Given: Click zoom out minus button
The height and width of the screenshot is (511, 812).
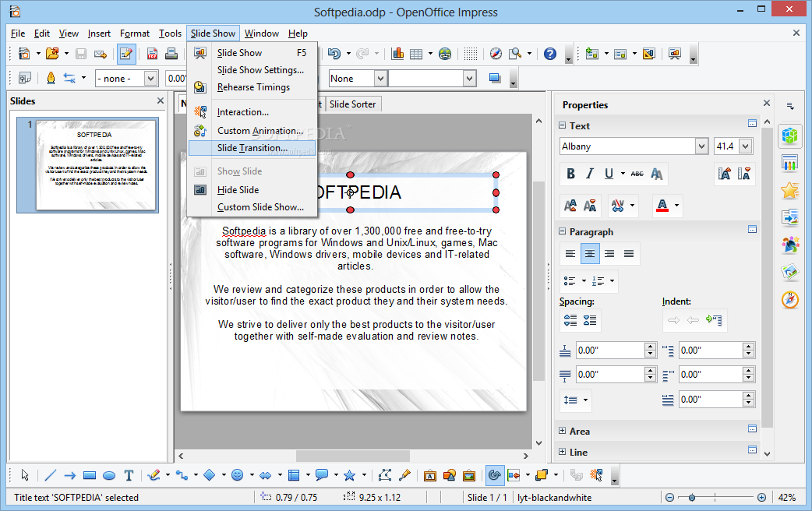Looking at the screenshot, I should pos(669,498).
